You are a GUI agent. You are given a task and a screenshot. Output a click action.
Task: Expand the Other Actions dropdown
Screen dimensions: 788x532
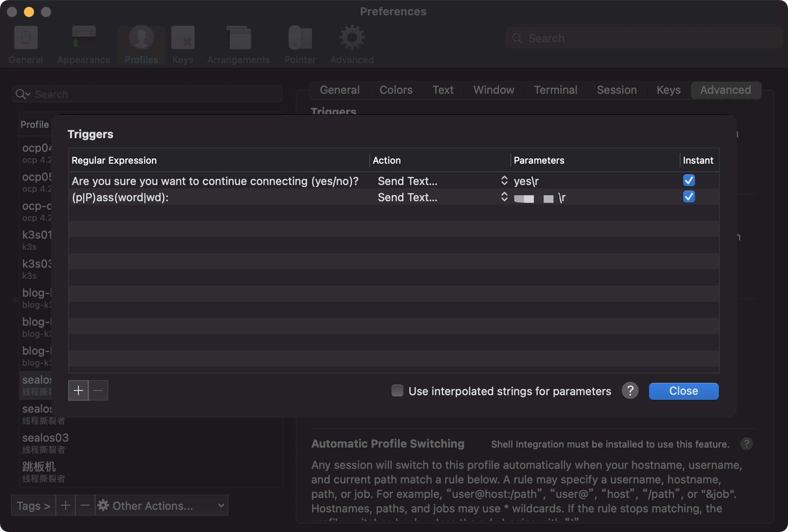point(162,506)
